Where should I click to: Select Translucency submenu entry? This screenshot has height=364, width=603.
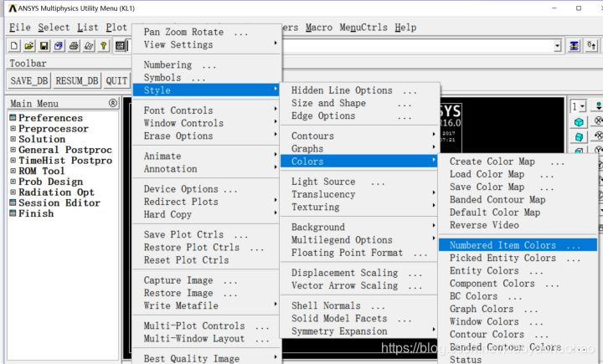358,194
